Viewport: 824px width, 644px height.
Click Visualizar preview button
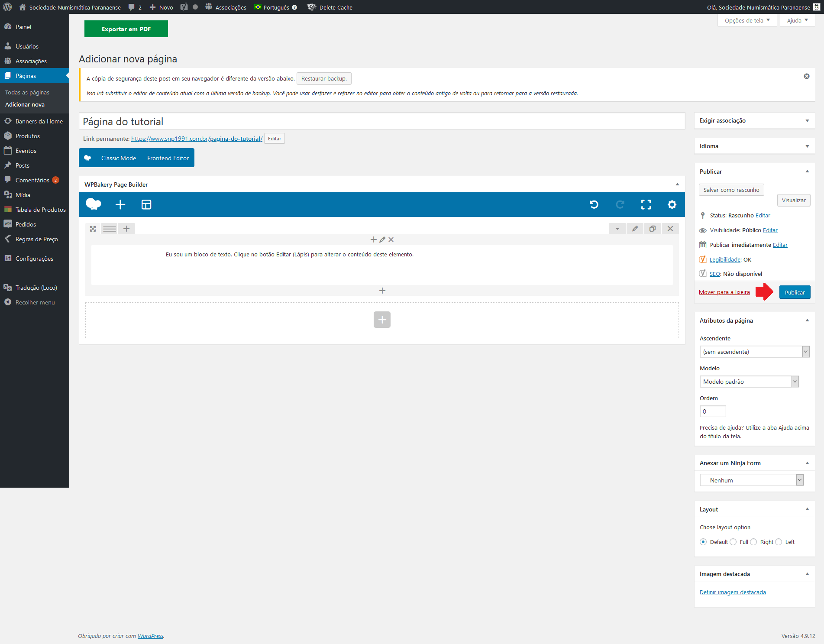click(x=794, y=200)
